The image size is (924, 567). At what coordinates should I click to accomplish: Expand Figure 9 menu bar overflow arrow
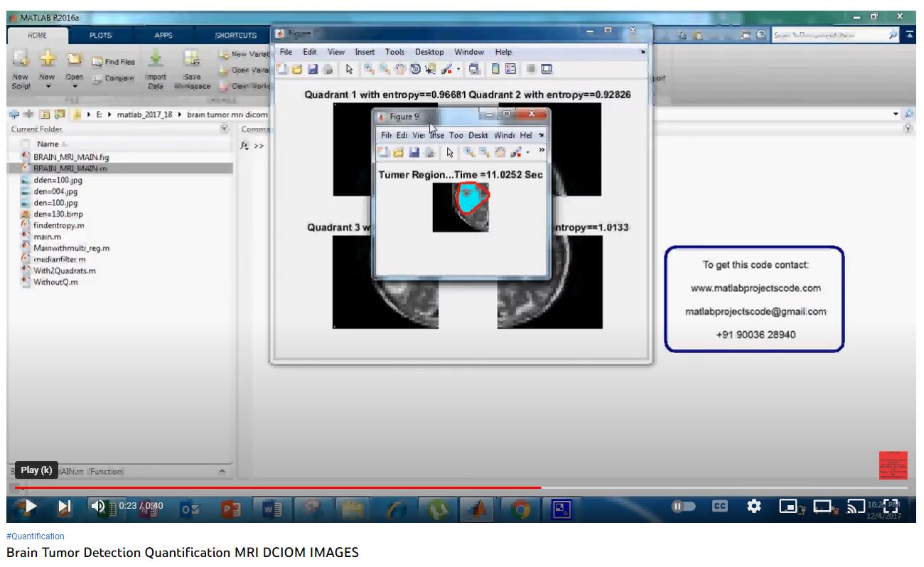[541, 135]
